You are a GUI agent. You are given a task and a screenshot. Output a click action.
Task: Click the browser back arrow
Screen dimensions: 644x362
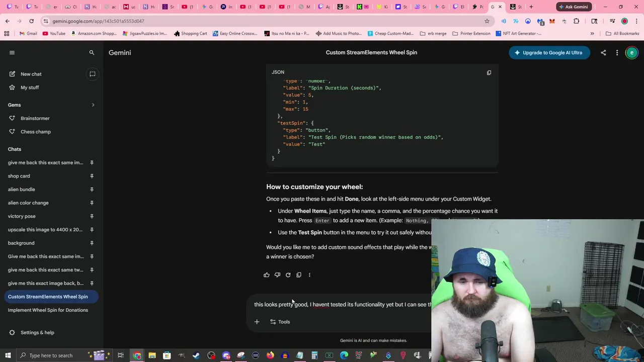(7, 21)
